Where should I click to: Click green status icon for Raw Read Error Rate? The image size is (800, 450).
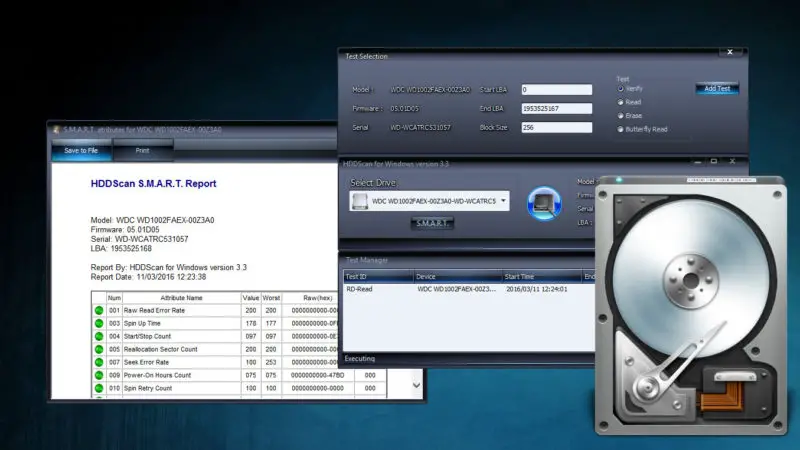pyautogui.click(x=99, y=310)
